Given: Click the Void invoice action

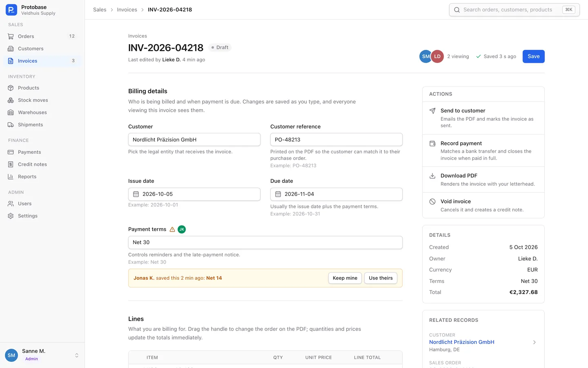Looking at the screenshot, I should pos(483,205).
